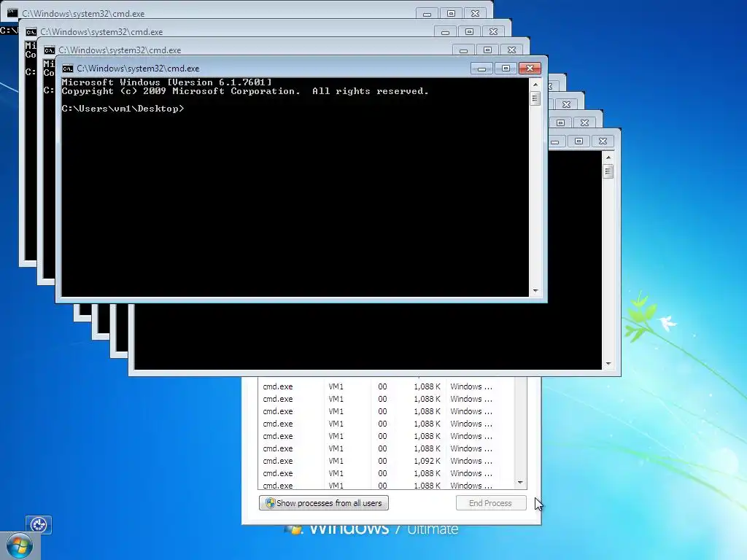The height and width of the screenshot is (560, 747).
Task: Maximize the cmd window covering Task Manager
Action: coord(578,141)
